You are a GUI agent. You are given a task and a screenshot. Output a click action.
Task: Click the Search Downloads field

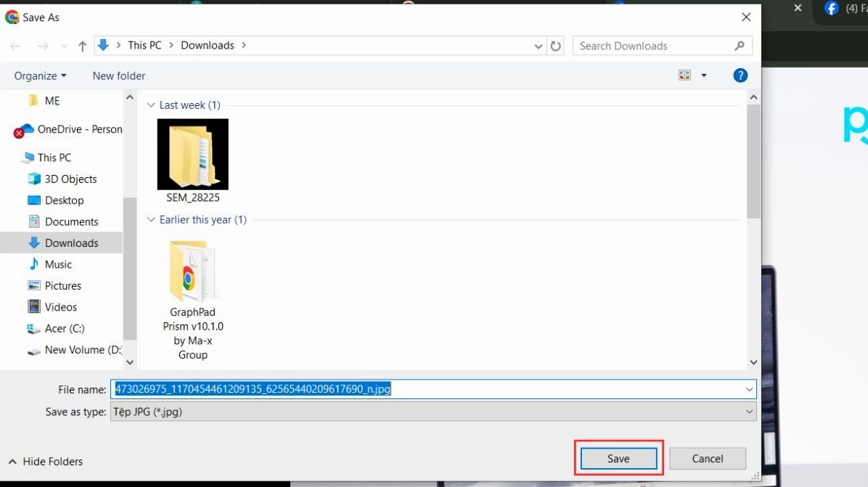(x=653, y=46)
